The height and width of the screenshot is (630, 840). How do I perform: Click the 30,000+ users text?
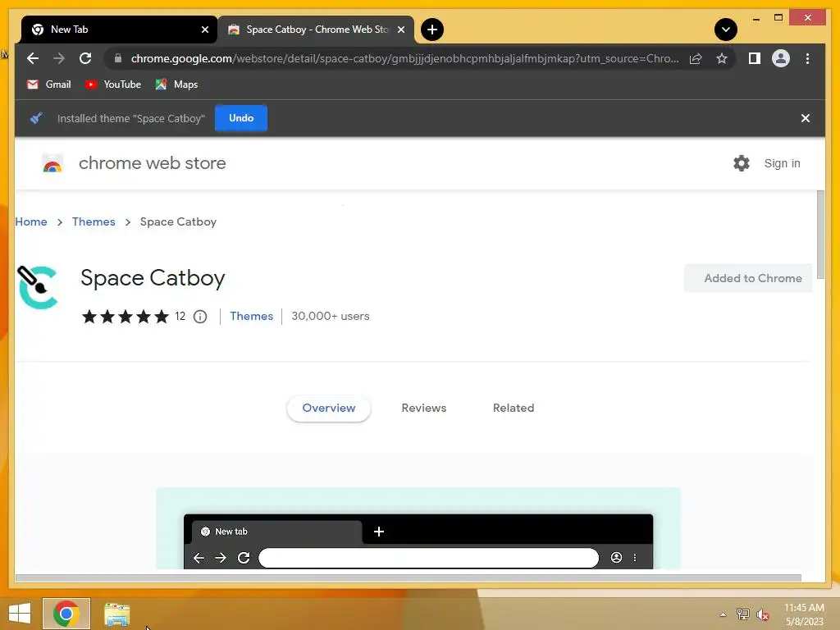coord(331,316)
